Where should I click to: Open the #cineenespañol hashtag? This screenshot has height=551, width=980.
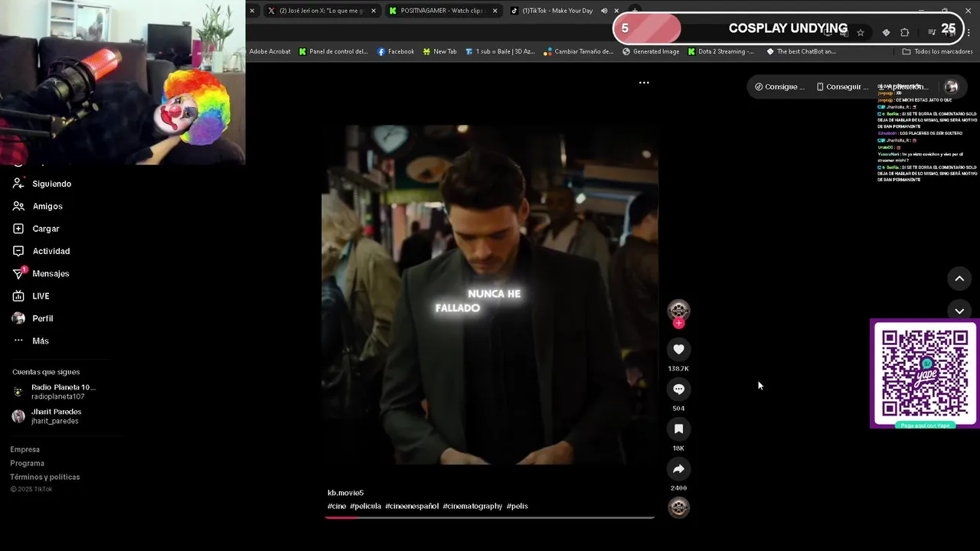[412, 506]
